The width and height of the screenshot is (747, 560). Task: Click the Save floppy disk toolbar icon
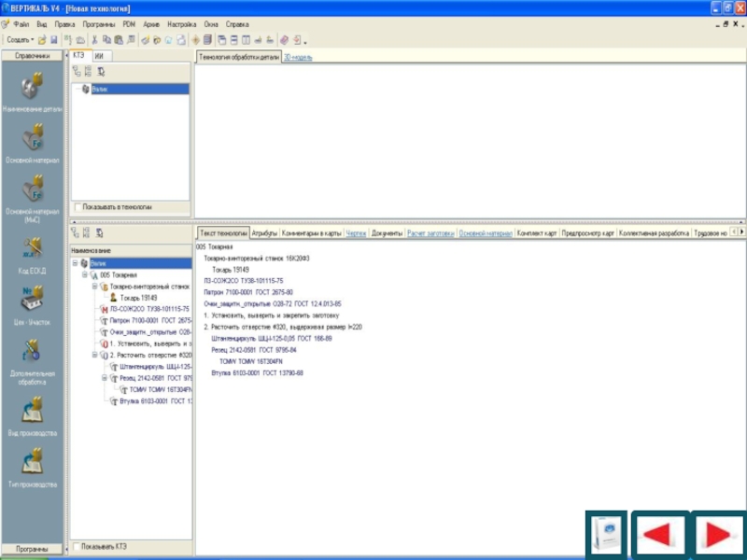point(54,40)
